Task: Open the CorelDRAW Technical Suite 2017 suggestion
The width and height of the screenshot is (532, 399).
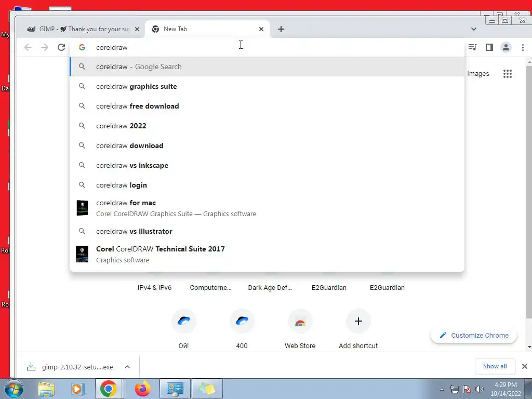Action: (267, 254)
